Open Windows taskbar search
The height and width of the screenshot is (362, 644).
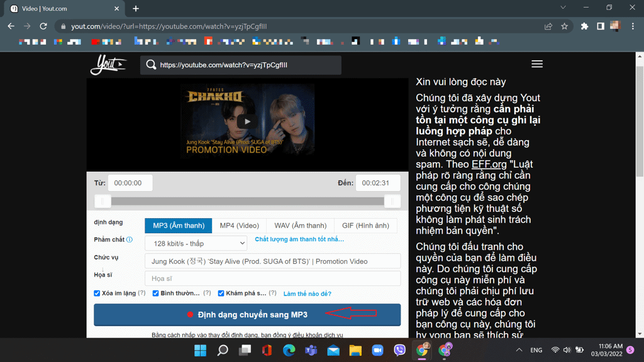click(x=223, y=351)
